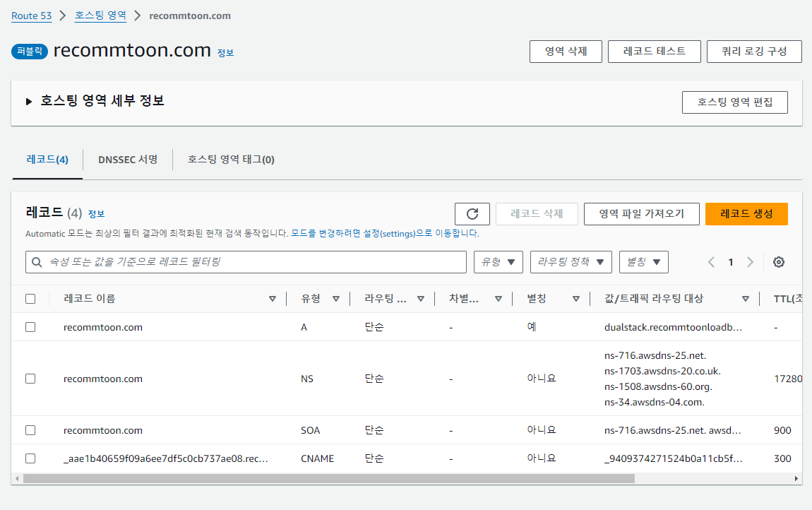Check the A record row checkbox

(30, 327)
